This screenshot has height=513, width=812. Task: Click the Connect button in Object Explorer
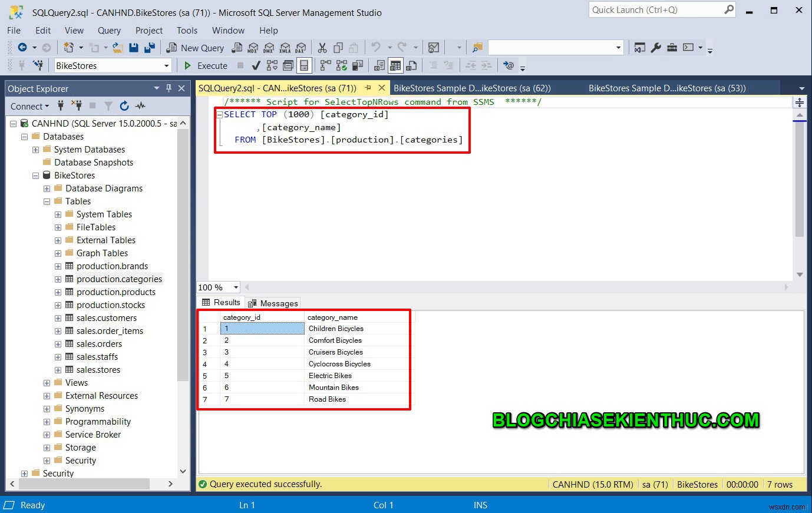[x=27, y=106]
